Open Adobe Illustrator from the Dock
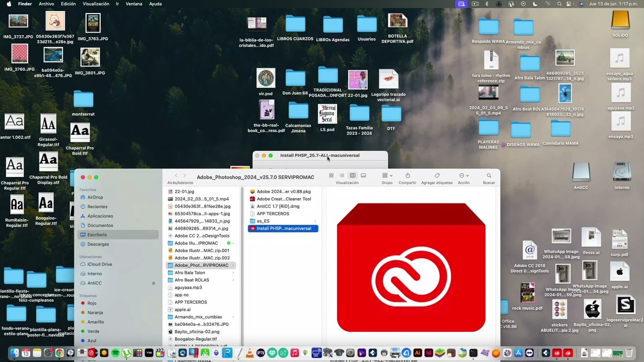 tap(418, 353)
